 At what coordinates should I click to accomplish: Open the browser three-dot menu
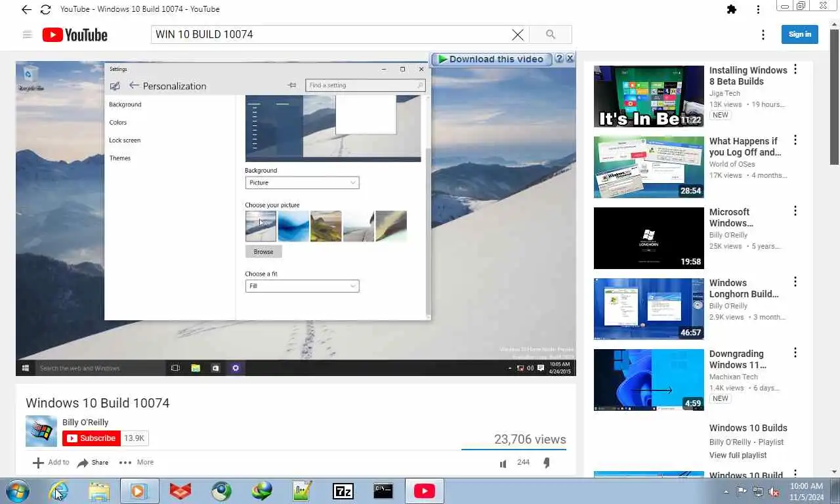click(x=758, y=9)
